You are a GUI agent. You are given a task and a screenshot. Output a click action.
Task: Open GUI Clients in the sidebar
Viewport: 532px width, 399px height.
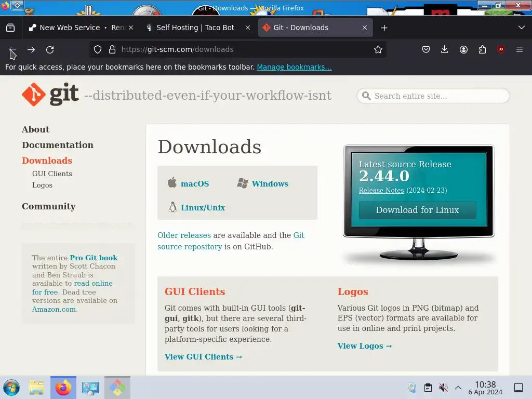coord(52,174)
